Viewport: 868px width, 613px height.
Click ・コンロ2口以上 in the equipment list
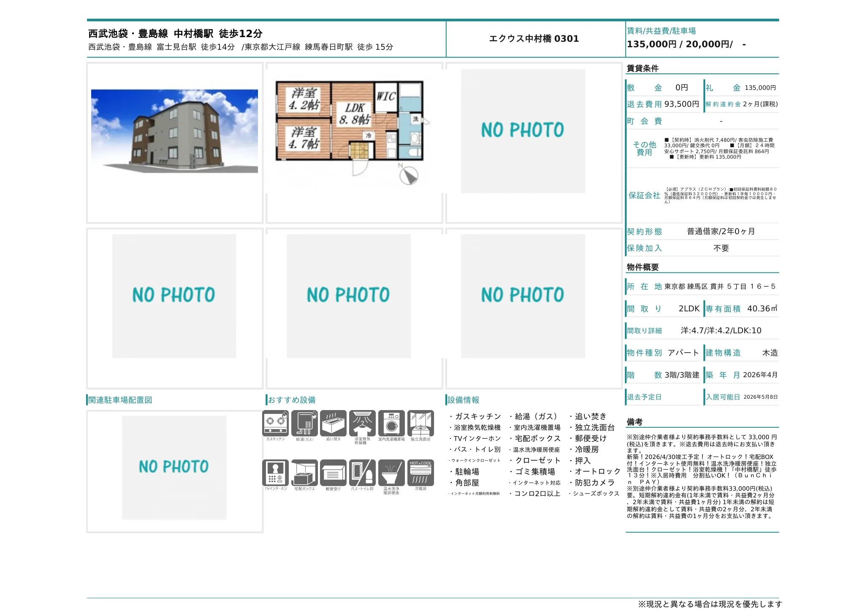coord(534,493)
